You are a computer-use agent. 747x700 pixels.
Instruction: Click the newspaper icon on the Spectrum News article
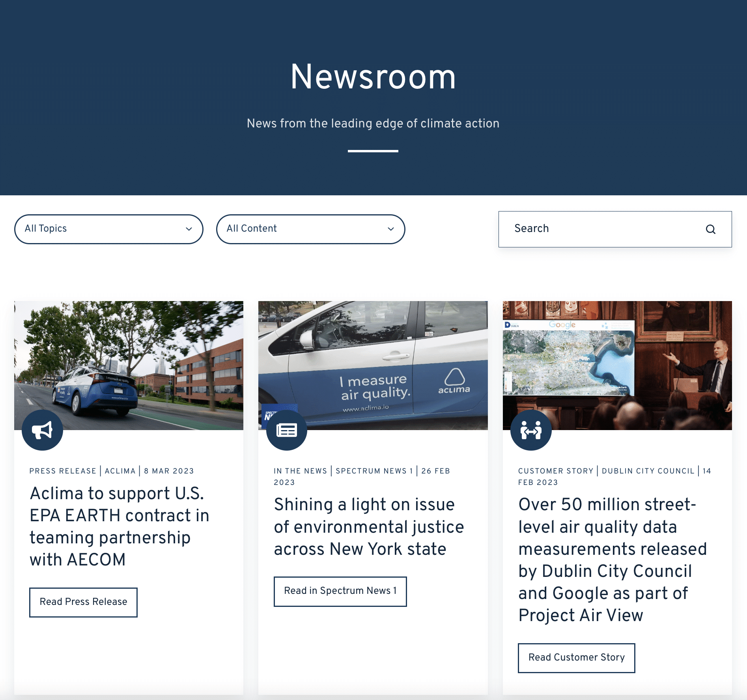pyautogui.click(x=287, y=430)
